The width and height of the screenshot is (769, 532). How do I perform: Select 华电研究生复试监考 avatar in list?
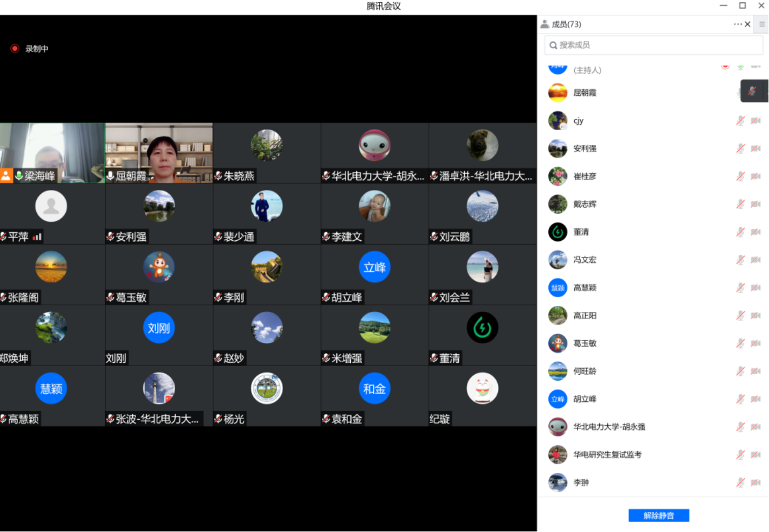pyautogui.click(x=557, y=454)
